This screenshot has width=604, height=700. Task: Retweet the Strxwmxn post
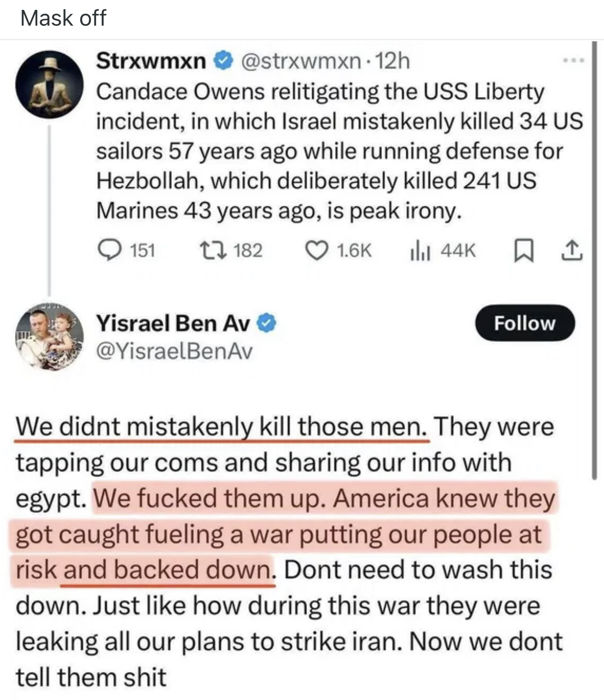click(x=220, y=250)
